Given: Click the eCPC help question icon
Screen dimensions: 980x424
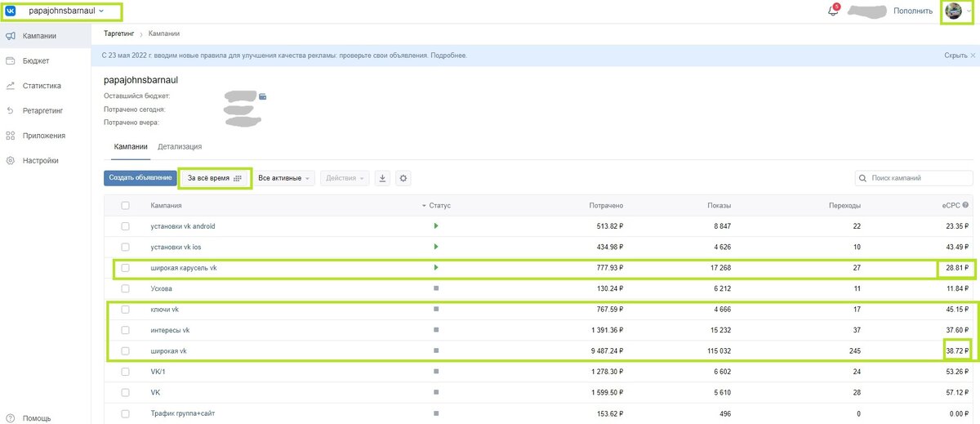Looking at the screenshot, I should tap(965, 205).
